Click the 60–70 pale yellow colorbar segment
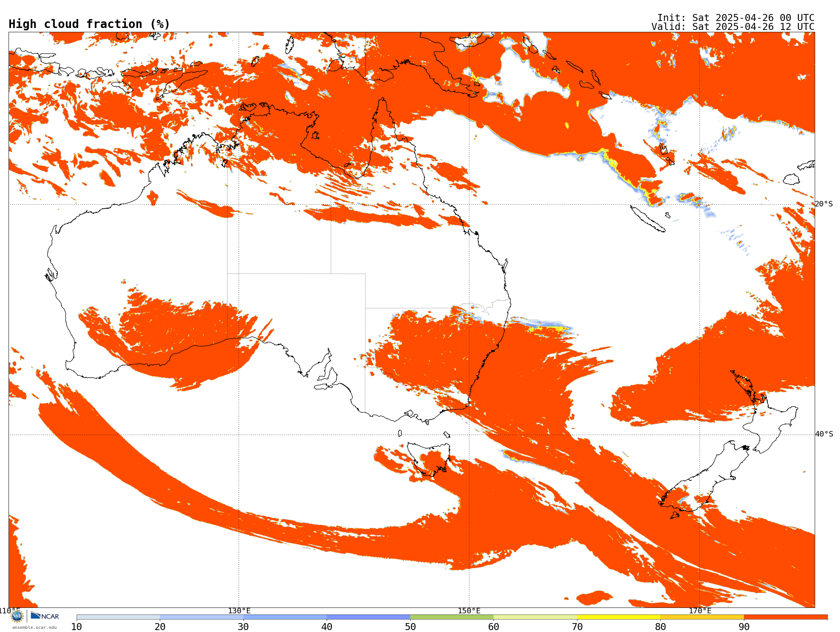The image size is (840, 632). click(x=535, y=617)
